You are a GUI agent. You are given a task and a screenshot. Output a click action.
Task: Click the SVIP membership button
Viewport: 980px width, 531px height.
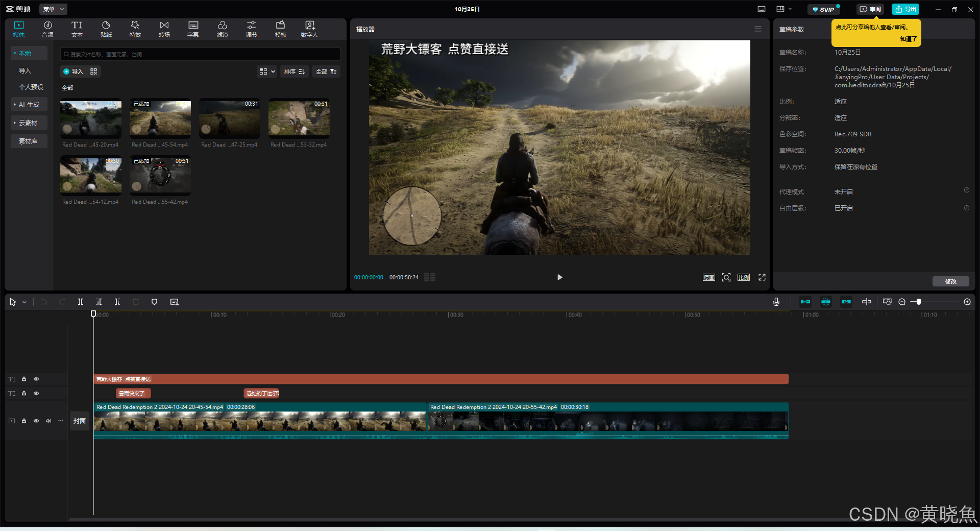tap(823, 9)
